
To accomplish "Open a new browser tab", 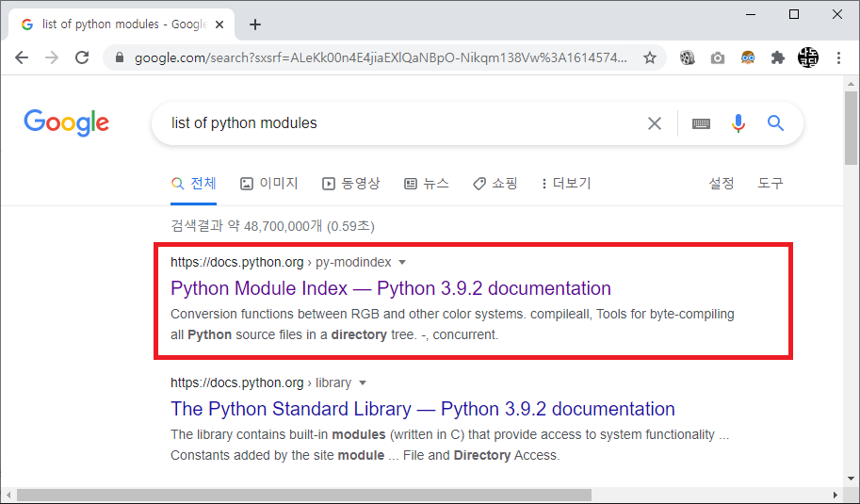I will [255, 24].
